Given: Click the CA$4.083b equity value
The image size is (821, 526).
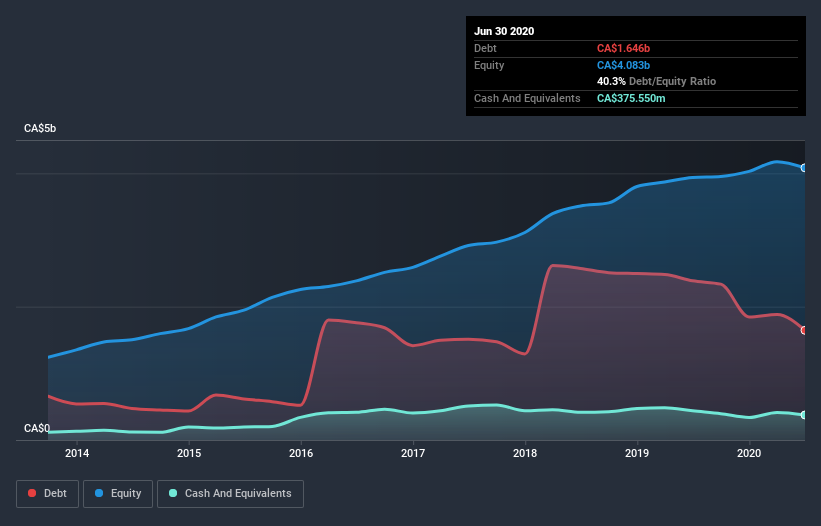Looking at the screenshot, I should [x=624, y=65].
